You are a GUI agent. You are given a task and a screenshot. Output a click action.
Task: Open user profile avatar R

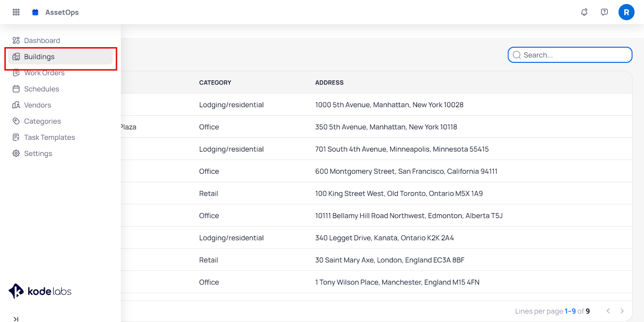[x=626, y=12]
